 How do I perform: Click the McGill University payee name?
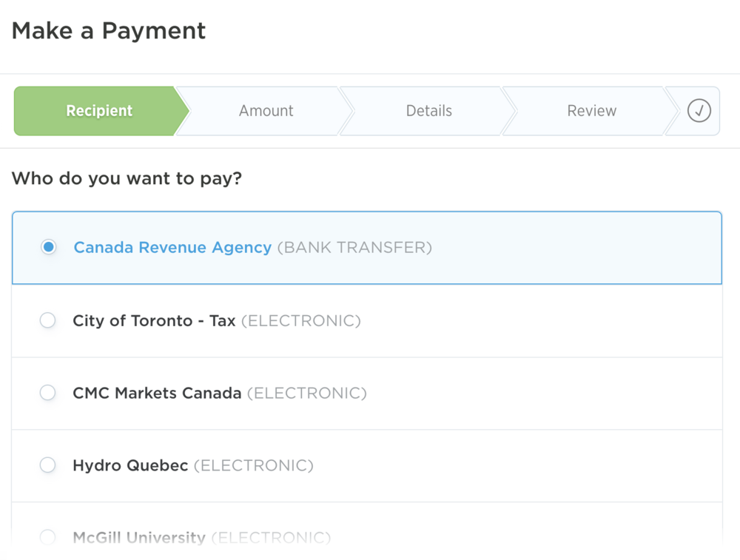point(139,537)
